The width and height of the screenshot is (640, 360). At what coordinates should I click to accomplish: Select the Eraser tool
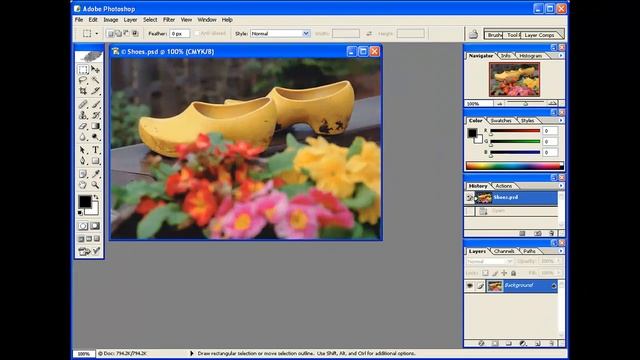point(83,126)
